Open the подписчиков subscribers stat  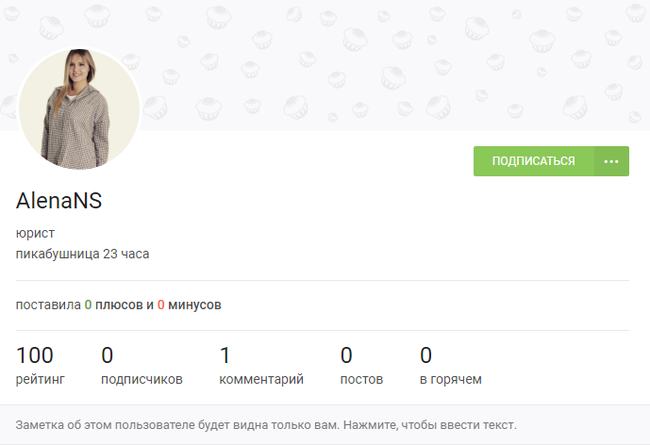[142, 379]
